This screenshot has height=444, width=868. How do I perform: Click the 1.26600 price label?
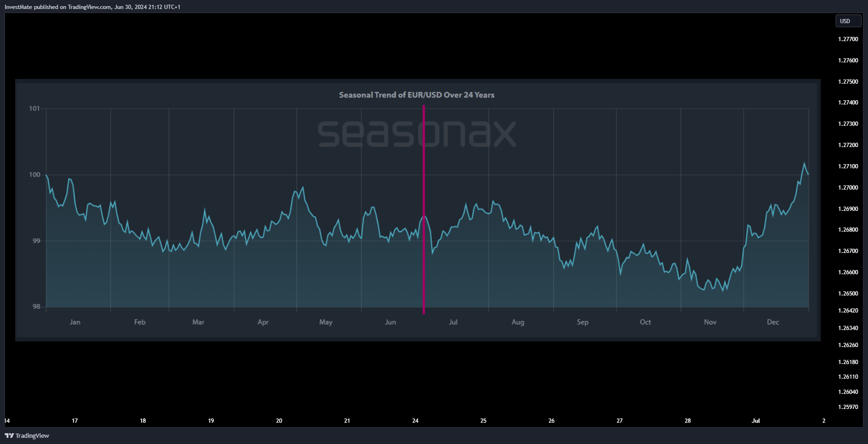pyautogui.click(x=848, y=272)
